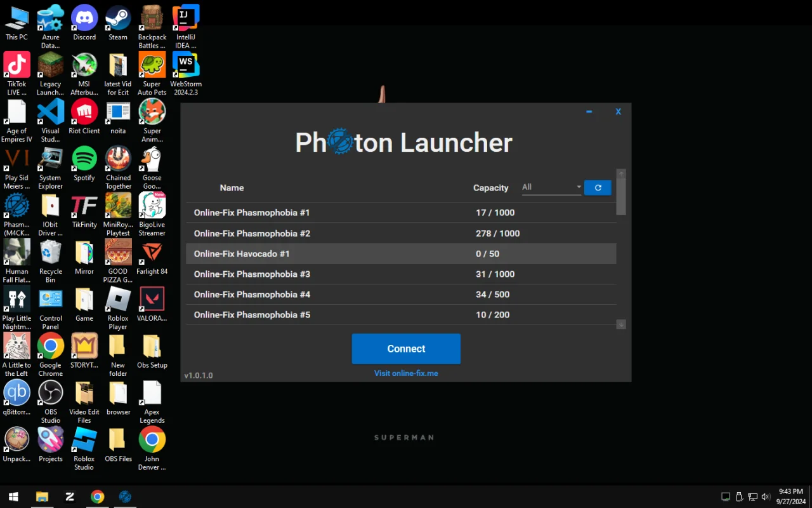This screenshot has width=812, height=508.
Task: Click the 0 / 50 capacity value
Action: pos(487,253)
